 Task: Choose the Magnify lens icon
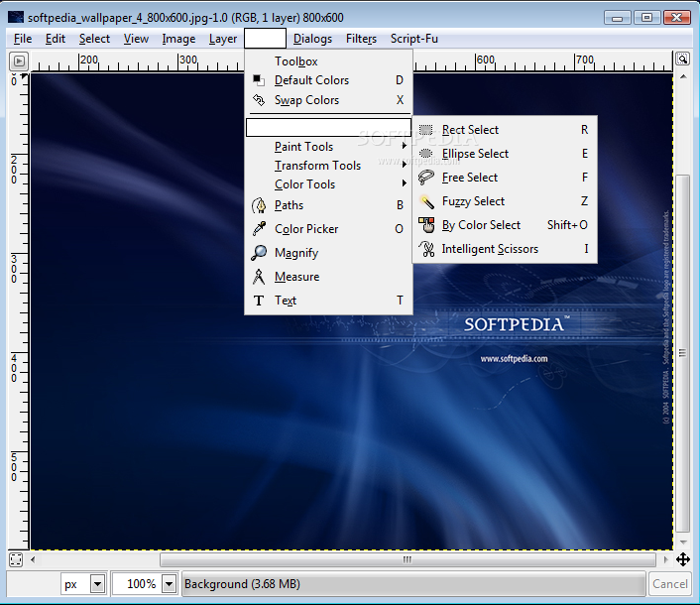click(x=259, y=253)
